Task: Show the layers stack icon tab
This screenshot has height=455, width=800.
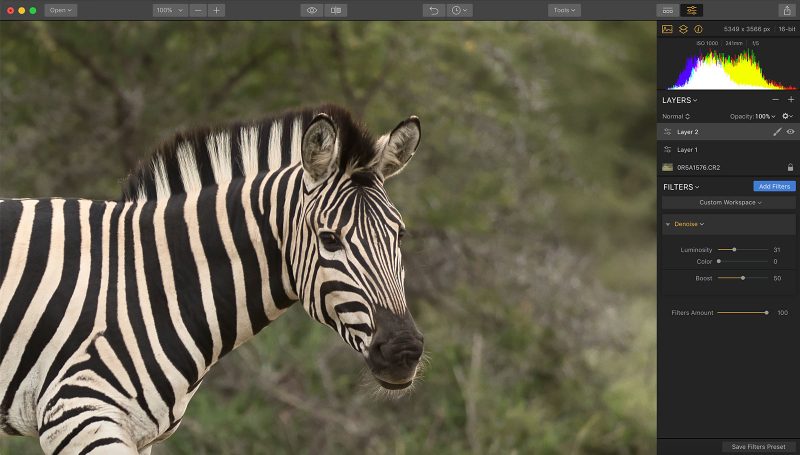Action: point(683,29)
